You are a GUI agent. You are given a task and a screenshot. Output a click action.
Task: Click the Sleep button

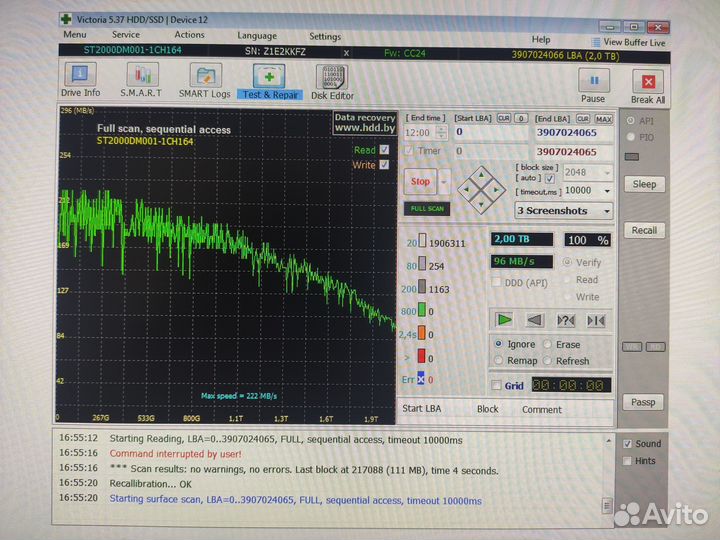tap(644, 184)
